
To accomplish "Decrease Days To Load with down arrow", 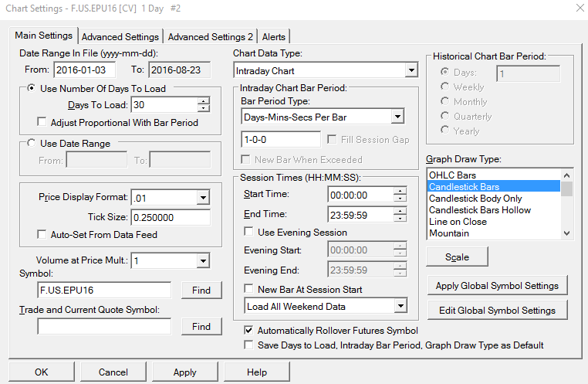I will 203,108.
